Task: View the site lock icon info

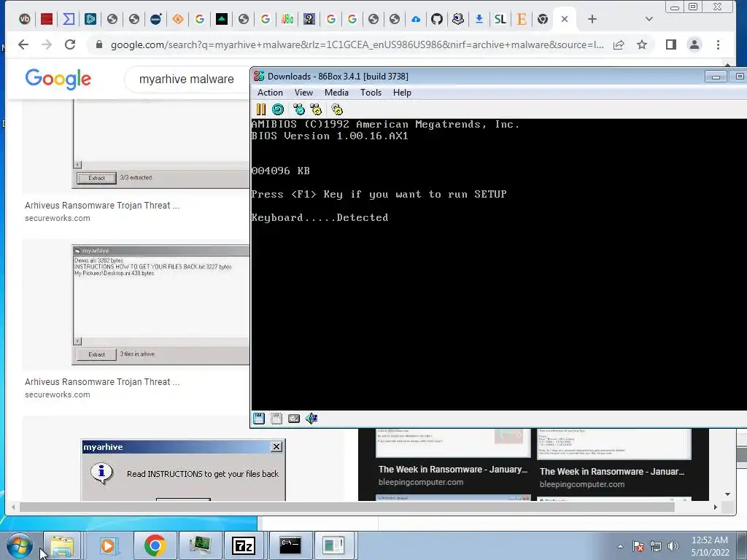Action: click(x=99, y=44)
